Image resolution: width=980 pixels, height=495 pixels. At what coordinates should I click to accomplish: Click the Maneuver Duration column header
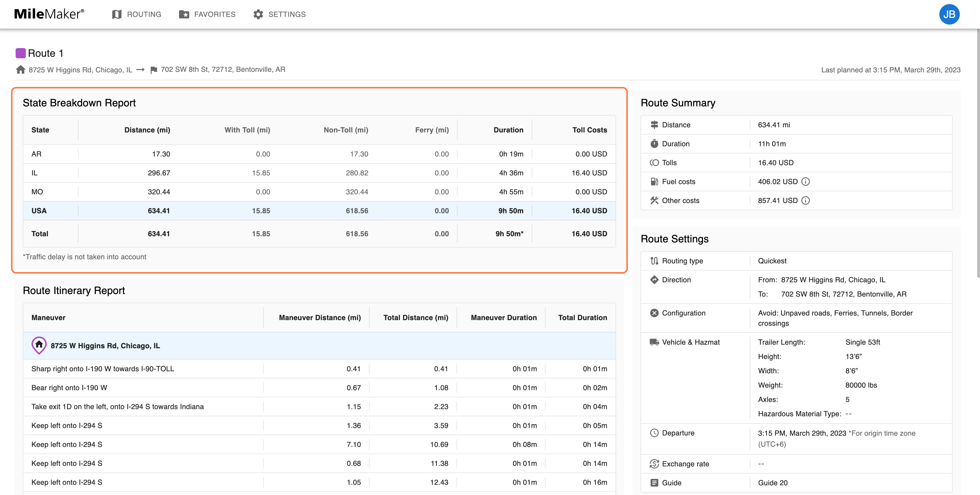pos(504,318)
